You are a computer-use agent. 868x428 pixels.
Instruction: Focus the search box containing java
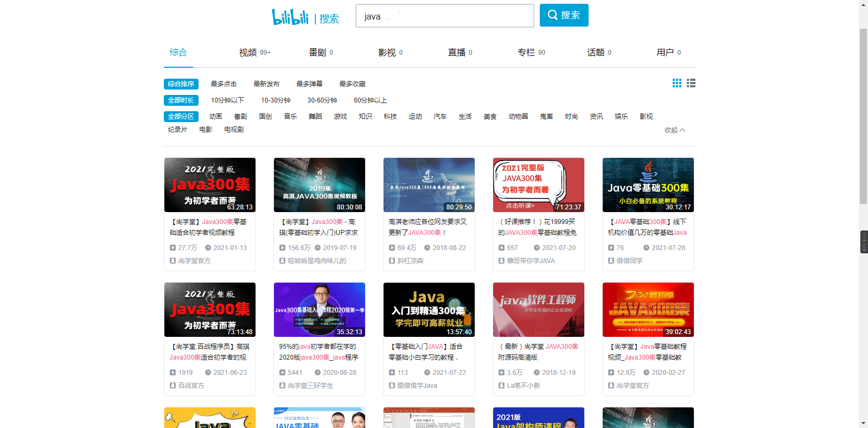[445, 16]
